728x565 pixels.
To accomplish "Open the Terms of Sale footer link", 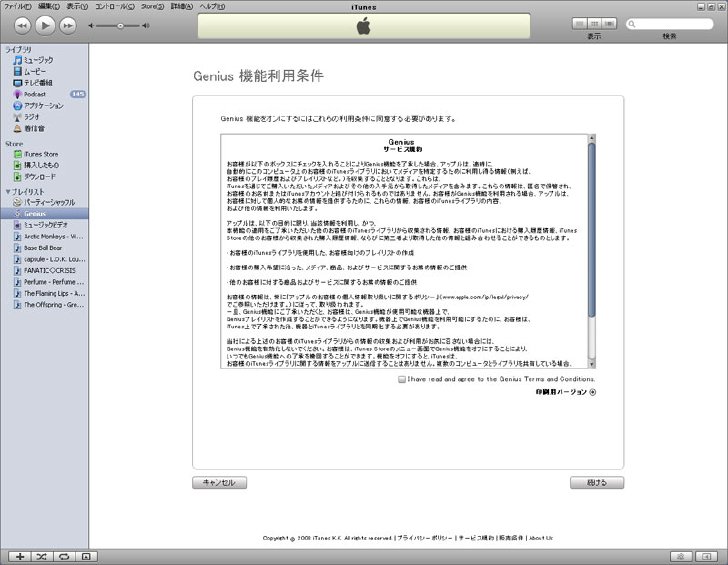I will (x=511, y=538).
